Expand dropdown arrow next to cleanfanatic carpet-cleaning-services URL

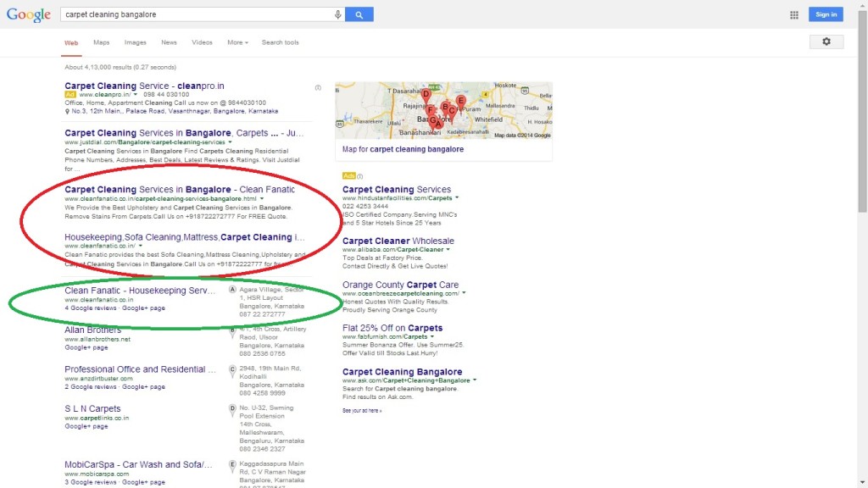(x=262, y=198)
